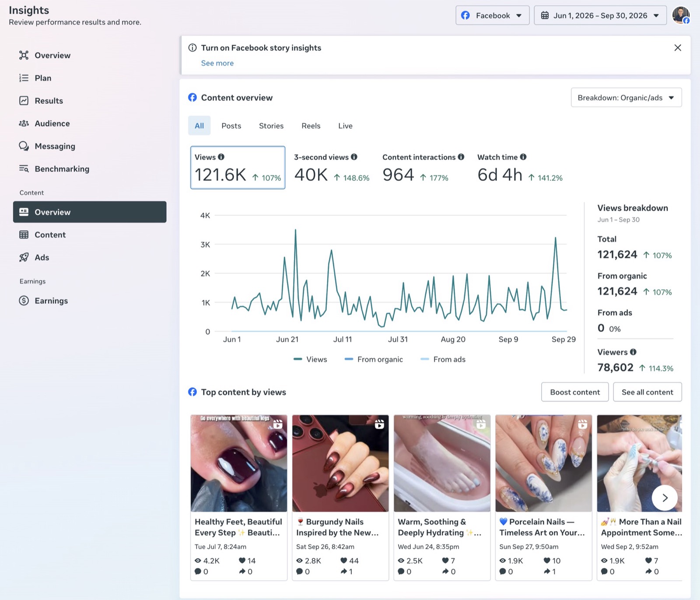The height and width of the screenshot is (600, 700).
Task: Click the See more link
Action: [217, 63]
